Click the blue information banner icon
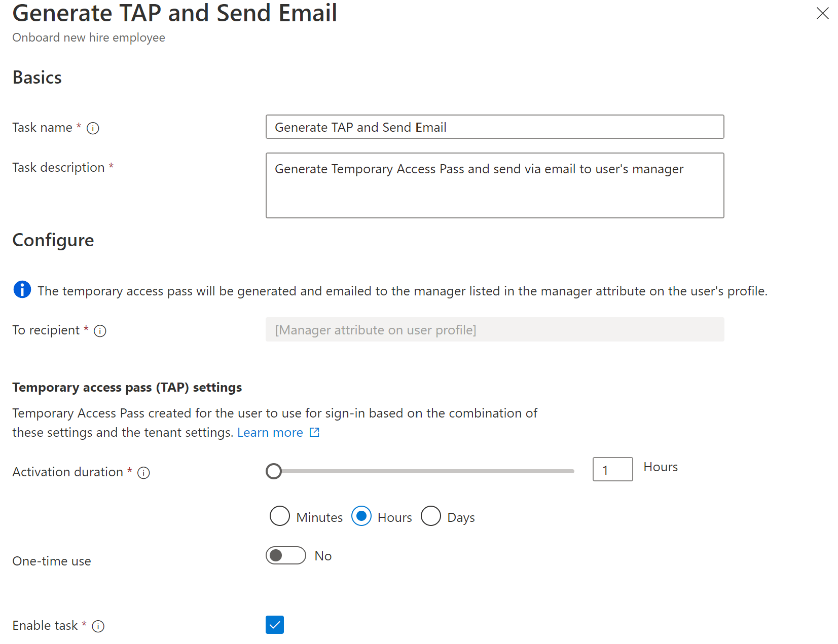Screen dimensions: 838x644 click(x=22, y=289)
